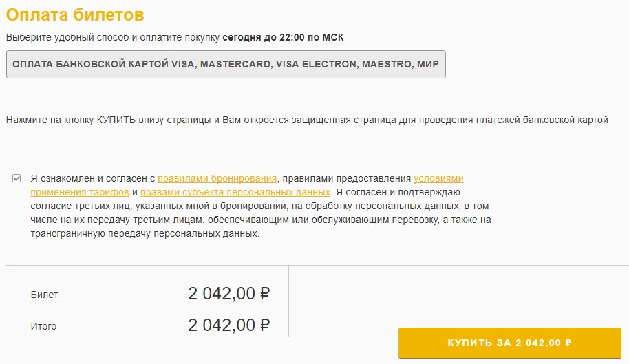Open the правилами бронирования link
The height and width of the screenshot is (364, 629).
[x=217, y=178]
